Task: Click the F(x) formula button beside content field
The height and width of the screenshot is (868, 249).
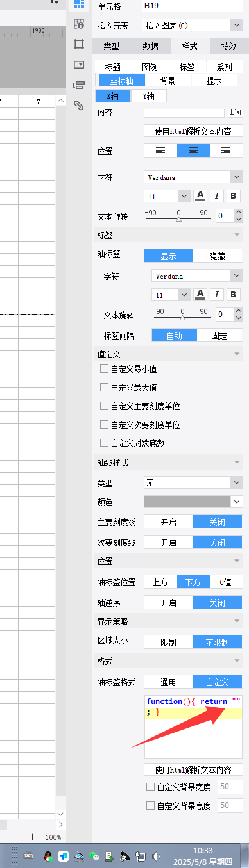Action: 235,112
